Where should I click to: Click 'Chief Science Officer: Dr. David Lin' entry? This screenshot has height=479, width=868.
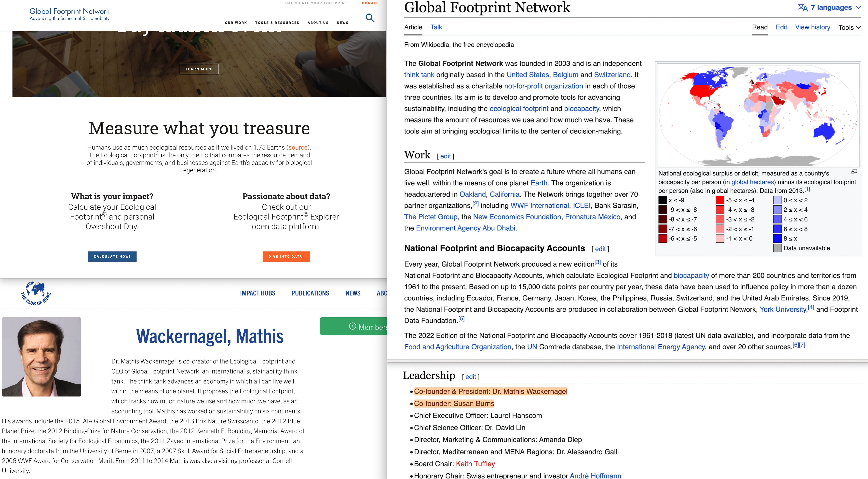(469, 428)
